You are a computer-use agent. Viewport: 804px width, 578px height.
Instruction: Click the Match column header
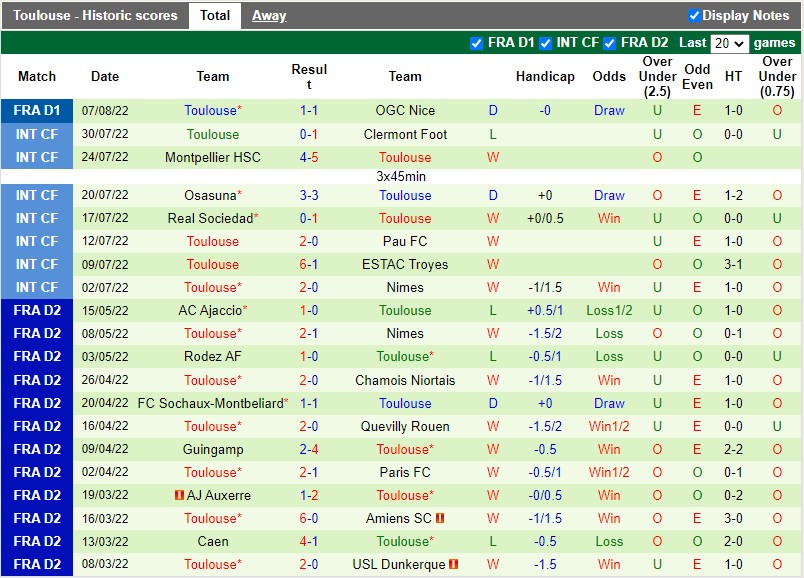pyautogui.click(x=37, y=76)
